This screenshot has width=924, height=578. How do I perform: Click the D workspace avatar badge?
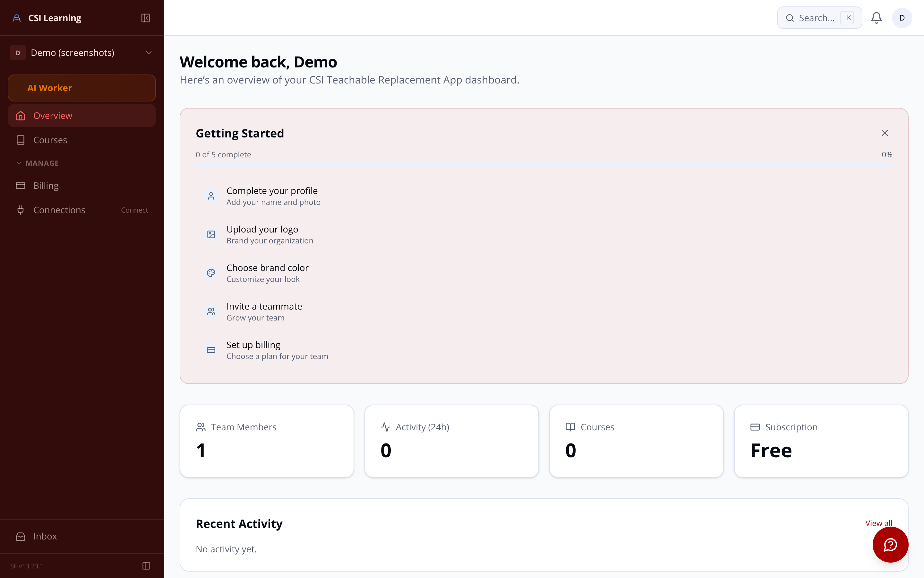(18, 53)
